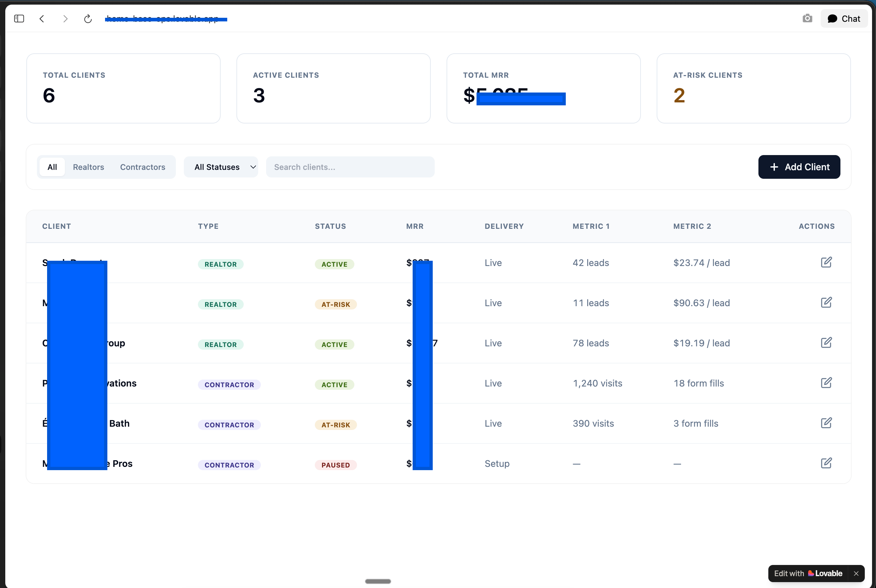This screenshot has width=876, height=588.
Task: Go back using browser back arrow
Action: point(42,18)
